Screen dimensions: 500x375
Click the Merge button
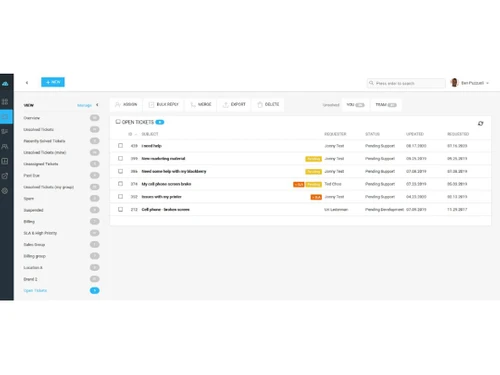pyautogui.click(x=201, y=105)
